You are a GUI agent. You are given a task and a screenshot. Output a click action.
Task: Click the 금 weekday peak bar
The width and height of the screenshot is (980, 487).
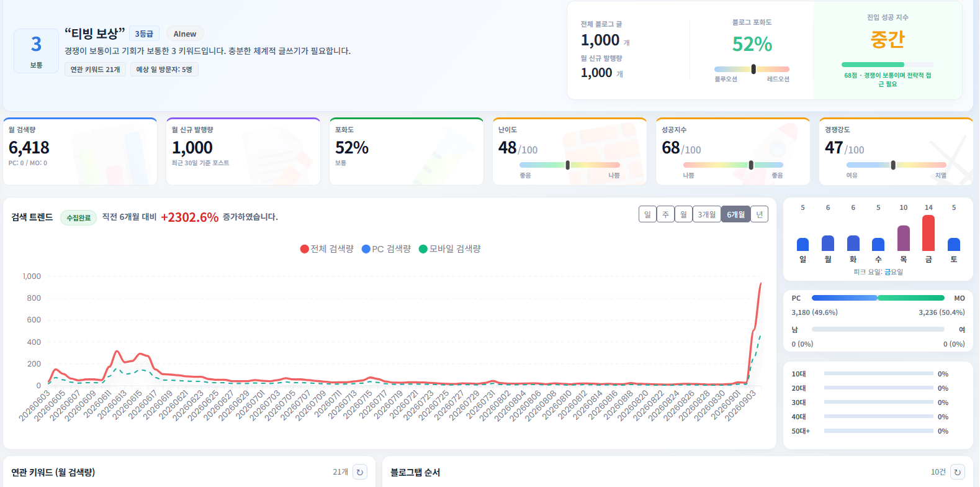tap(928, 233)
